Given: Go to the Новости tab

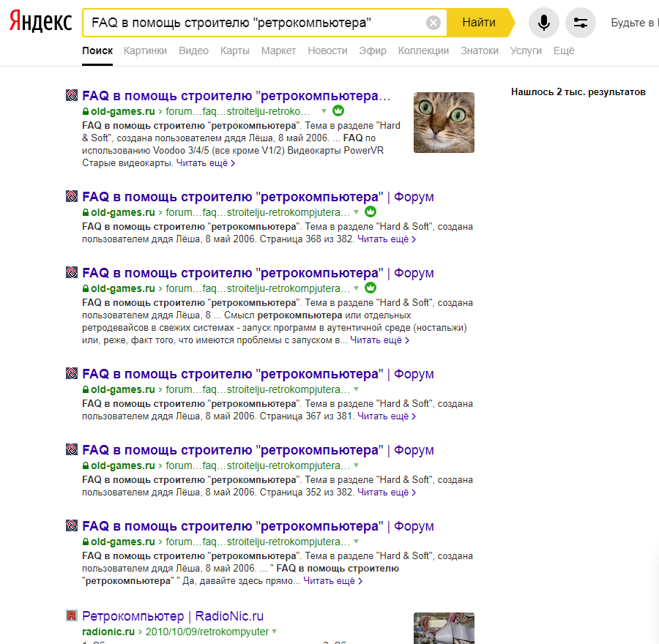Looking at the screenshot, I should pyautogui.click(x=327, y=50).
